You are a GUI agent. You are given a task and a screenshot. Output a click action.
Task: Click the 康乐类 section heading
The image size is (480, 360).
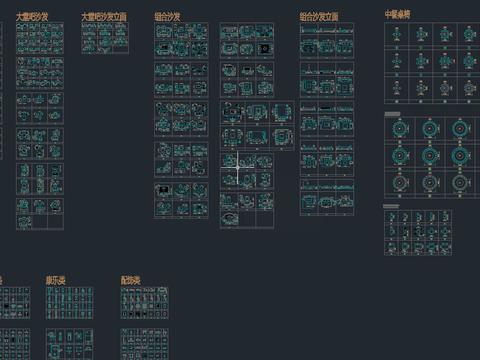(55, 280)
